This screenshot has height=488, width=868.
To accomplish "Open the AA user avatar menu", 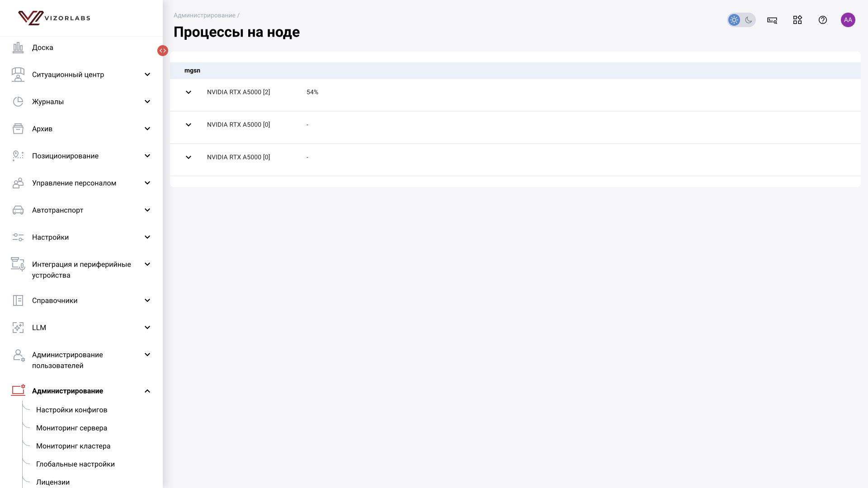I will tap(848, 20).
